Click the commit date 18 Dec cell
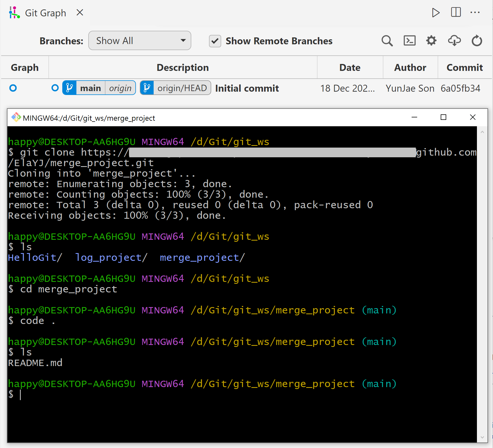 (347, 88)
